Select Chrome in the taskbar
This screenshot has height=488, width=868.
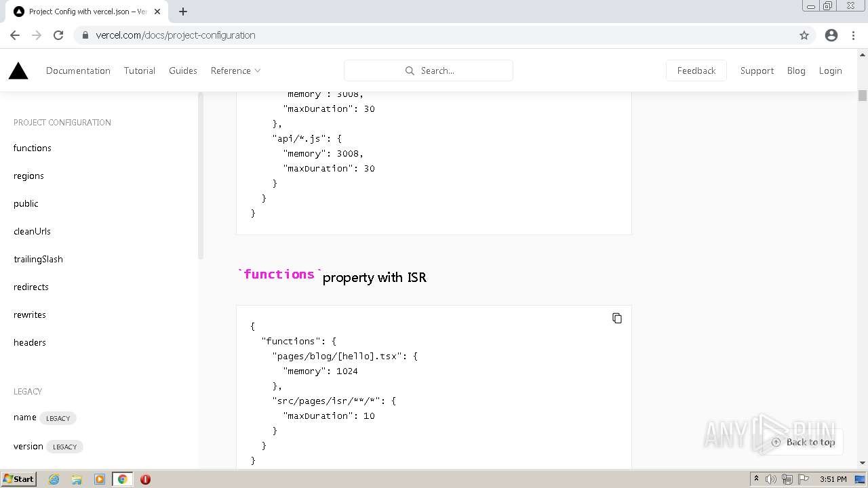tap(123, 479)
